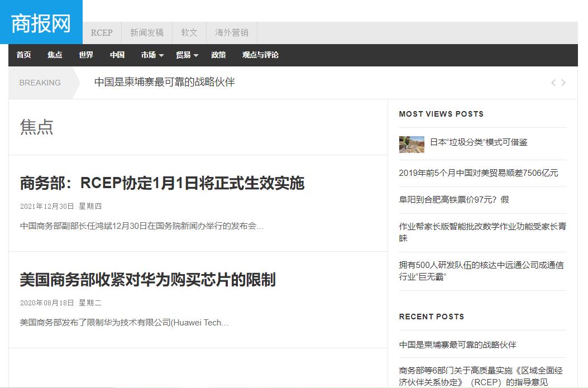Go to 首页 in the navigation bar
The width and height of the screenshot is (588, 388).
[23, 55]
